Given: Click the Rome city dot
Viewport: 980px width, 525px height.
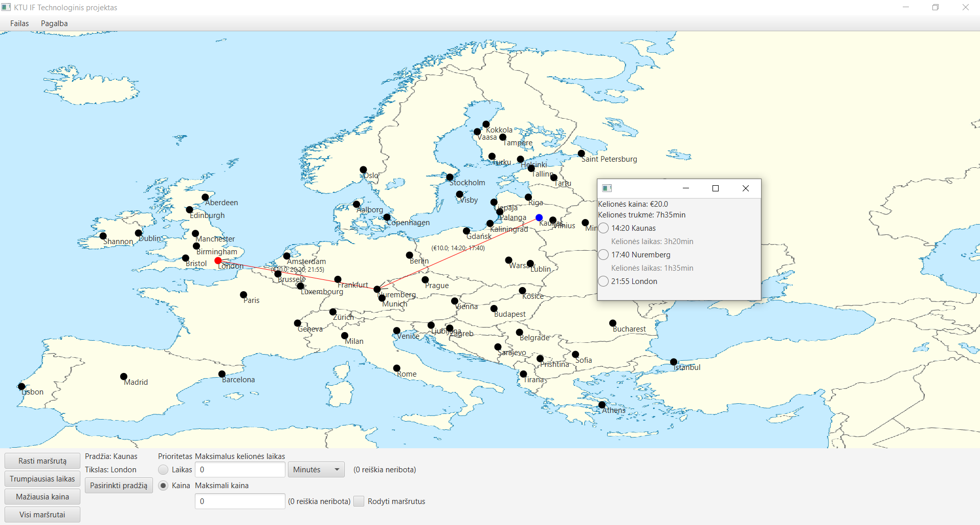Looking at the screenshot, I should tap(397, 368).
